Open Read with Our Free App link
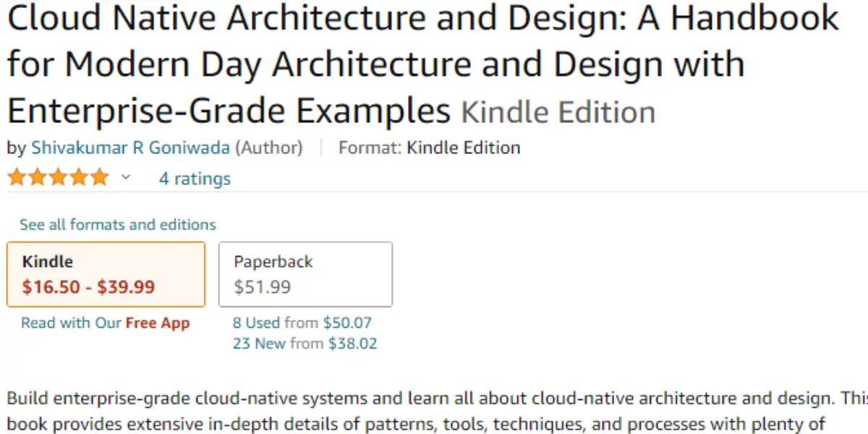 [106, 323]
